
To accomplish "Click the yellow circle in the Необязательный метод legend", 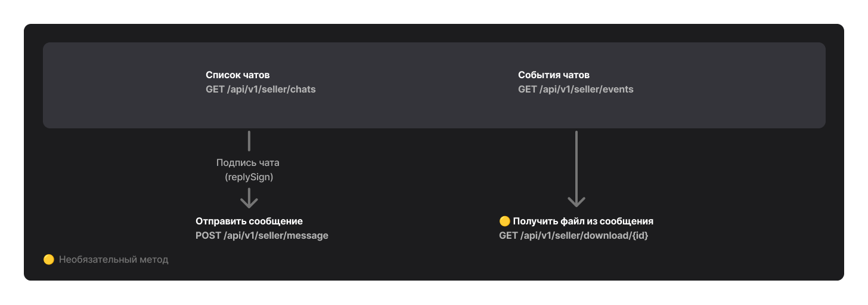I will click(x=49, y=260).
